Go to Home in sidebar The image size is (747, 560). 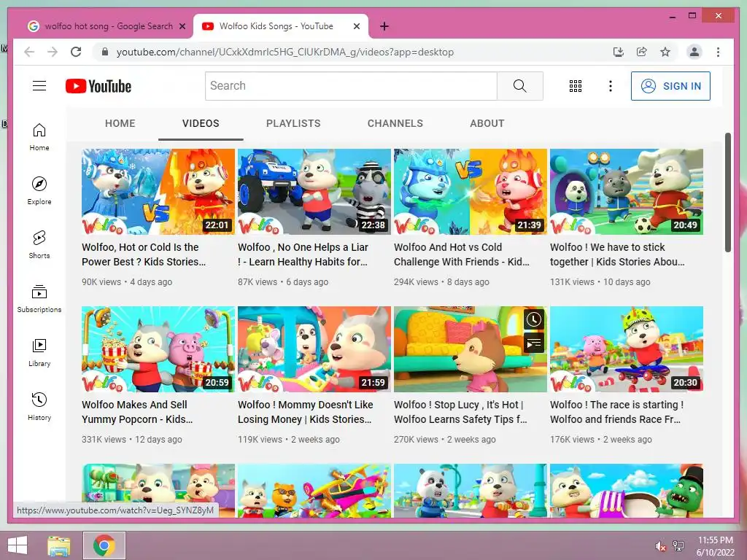39,137
